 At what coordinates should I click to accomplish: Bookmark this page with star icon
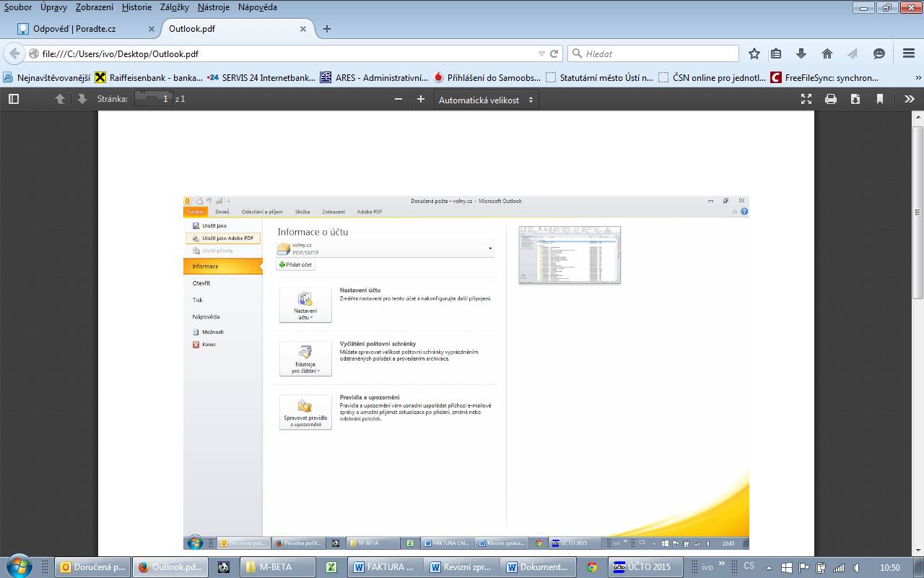click(x=754, y=53)
